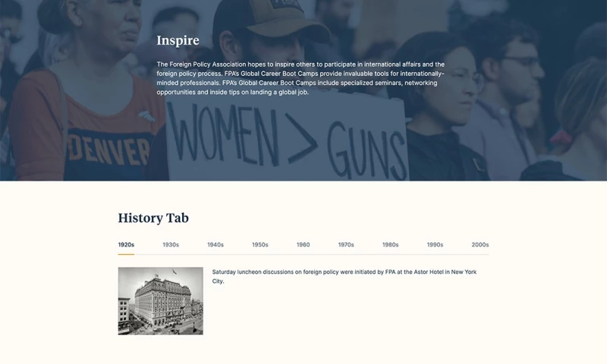Show the 1950s history tab
This screenshot has height=364, width=607.
point(260,245)
